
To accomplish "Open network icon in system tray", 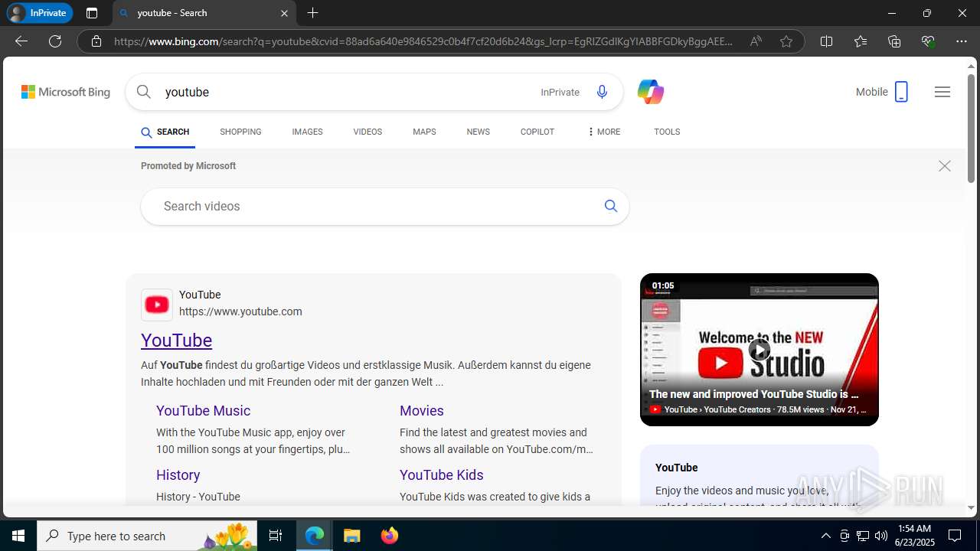I will click(863, 536).
